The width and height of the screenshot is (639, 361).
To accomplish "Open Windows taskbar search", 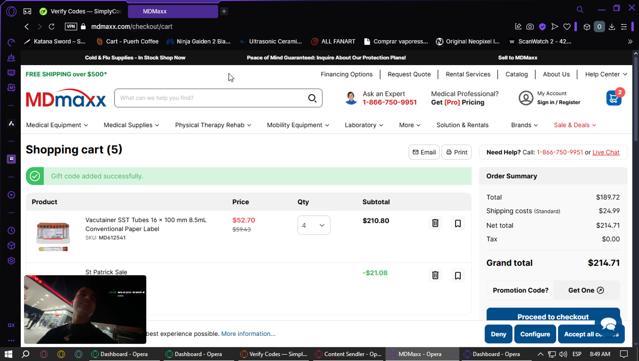I will pyautogui.click(x=25, y=354).
